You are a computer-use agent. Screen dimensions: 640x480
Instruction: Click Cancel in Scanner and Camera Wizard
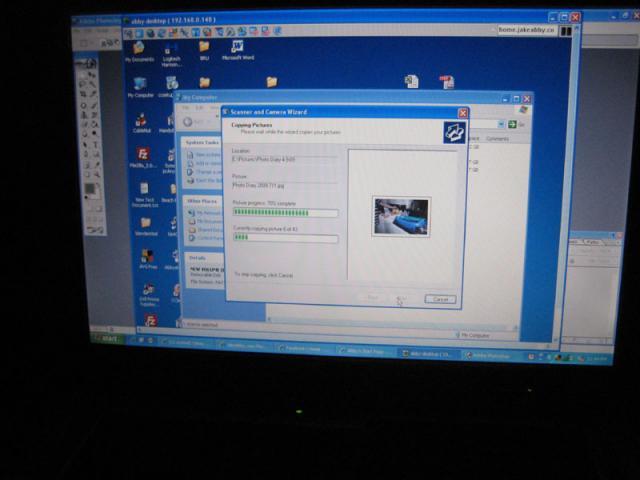pos(440,299)
